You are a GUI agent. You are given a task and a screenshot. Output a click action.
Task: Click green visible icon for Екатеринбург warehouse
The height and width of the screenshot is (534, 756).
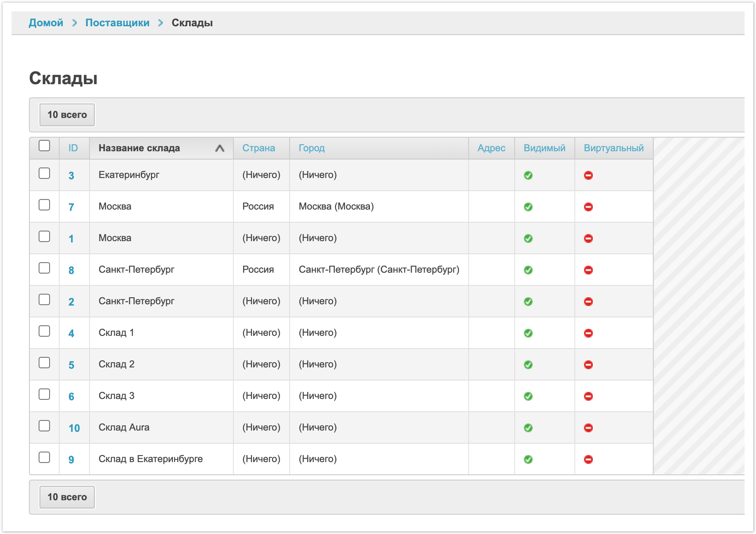coord(528,175)
